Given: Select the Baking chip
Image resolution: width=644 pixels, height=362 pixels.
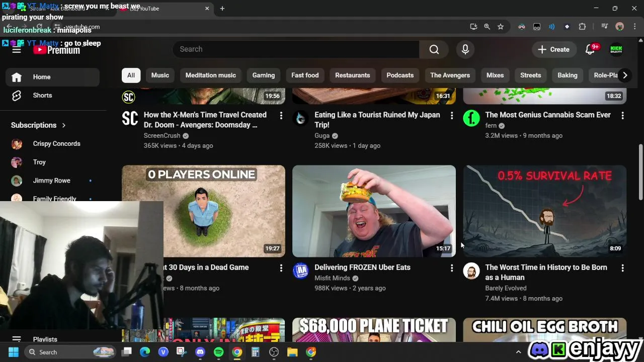Looking at the screenshot, I should (568, 75).
